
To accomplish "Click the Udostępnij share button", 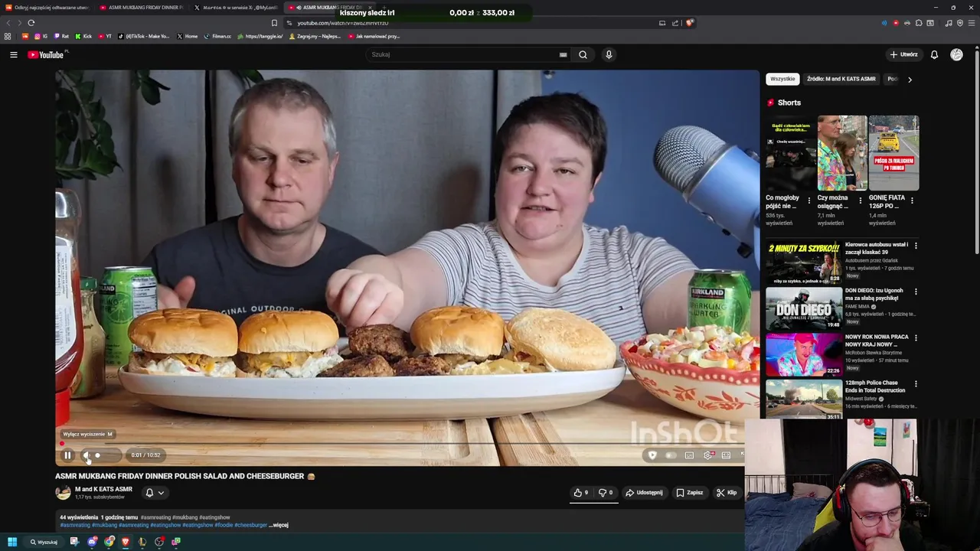I will click(x=645, y=493).
